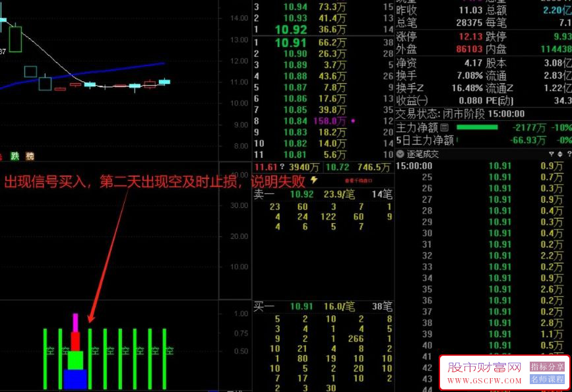This screenshot has height=392, width=572.
Task: Click the filter funnel icon in 逐笔成交 header
Action: tap(551, 154)
